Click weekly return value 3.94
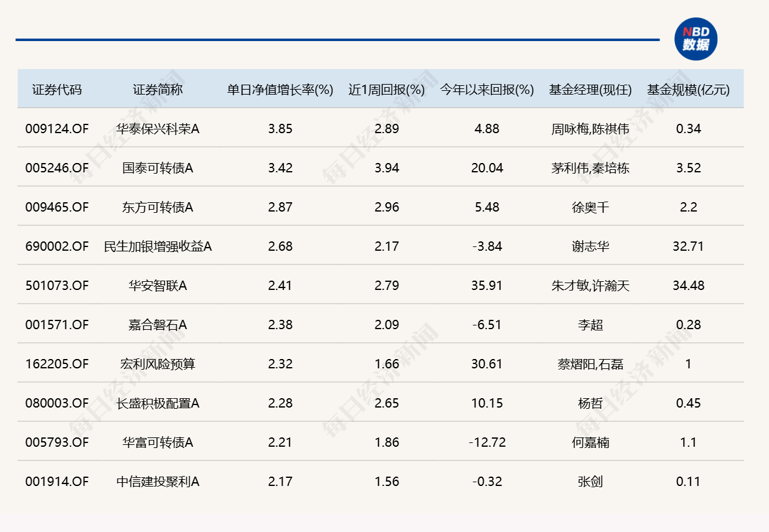Image resolution: width=769 pixels, height=532 pixels. click(x=387, y=168)
